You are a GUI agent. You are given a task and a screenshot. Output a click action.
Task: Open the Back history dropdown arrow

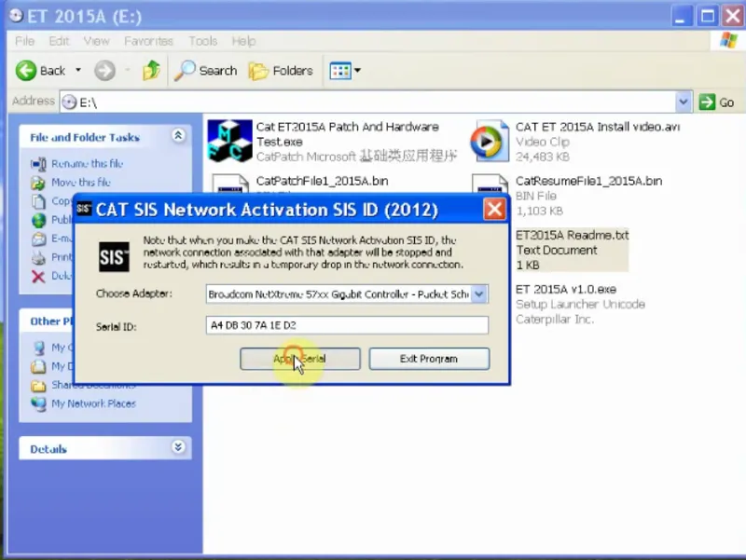(x=78, y=71)
